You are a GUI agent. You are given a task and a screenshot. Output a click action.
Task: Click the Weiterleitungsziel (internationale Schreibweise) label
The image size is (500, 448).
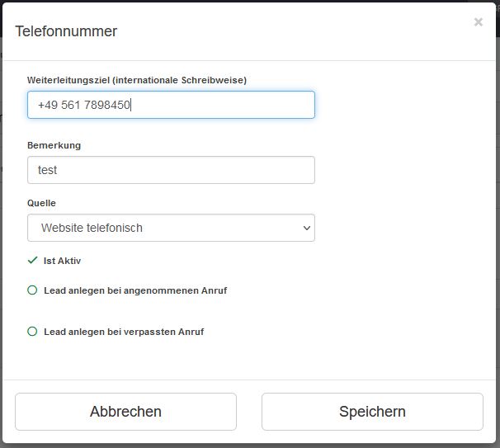137,80
